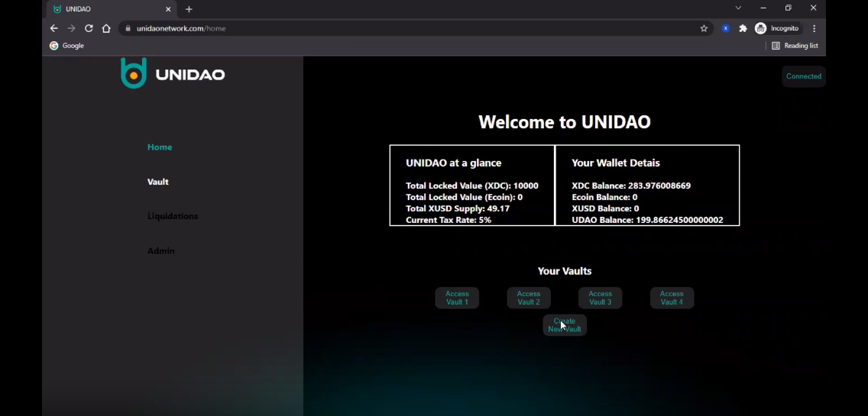Click Create New Vault button
Image resolution: width=868 pixels, height=416 pixels.
[564, 325]
